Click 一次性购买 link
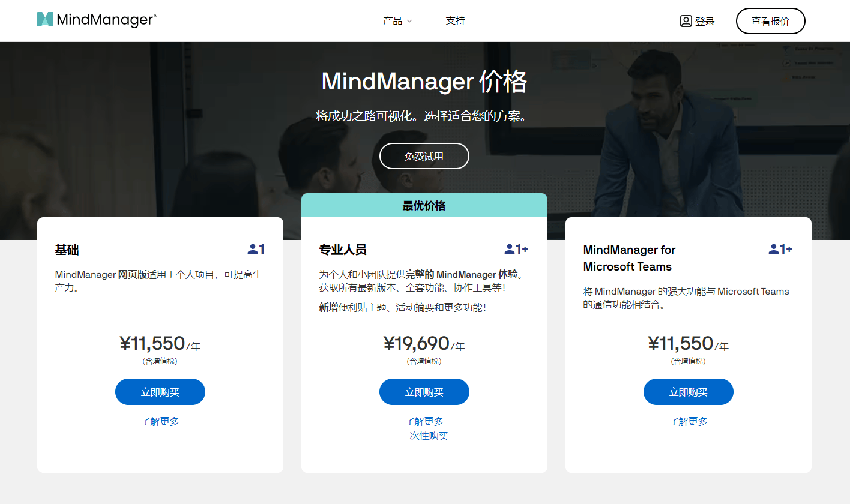 point(424,436)
